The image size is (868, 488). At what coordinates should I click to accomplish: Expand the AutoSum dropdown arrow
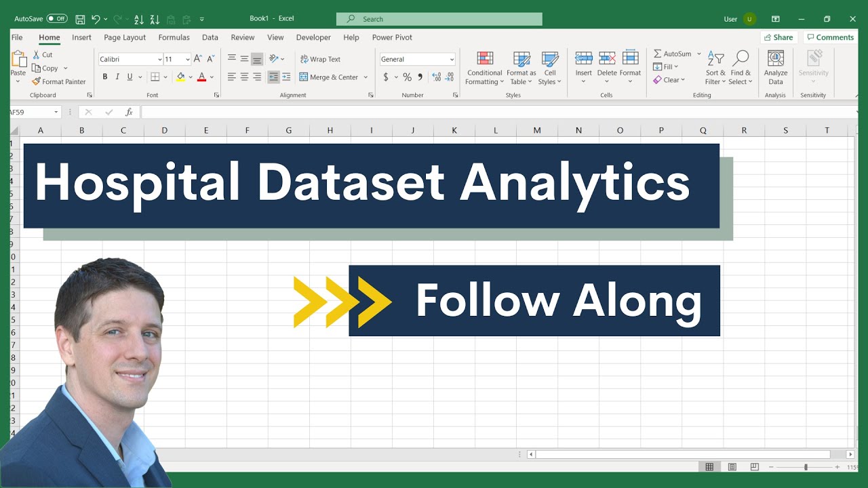point(699,54)
